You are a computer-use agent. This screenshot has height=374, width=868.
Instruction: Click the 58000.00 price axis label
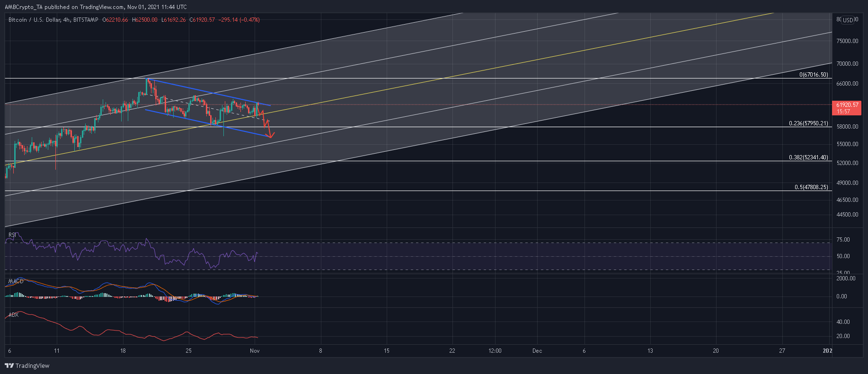[847, 127]
